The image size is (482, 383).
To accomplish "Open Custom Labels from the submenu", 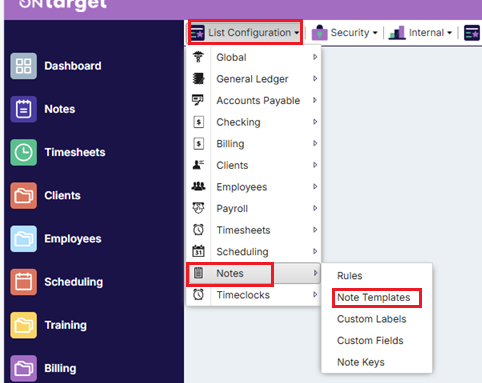I will 372,319.
